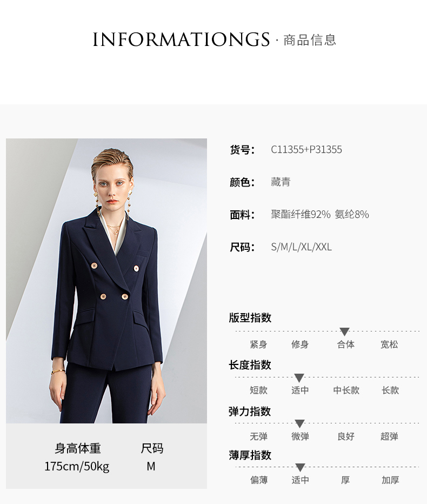Click the 弹力指数 triangle marker above 微弹
This screenshot has width=427, height=504.
[299, 423]
